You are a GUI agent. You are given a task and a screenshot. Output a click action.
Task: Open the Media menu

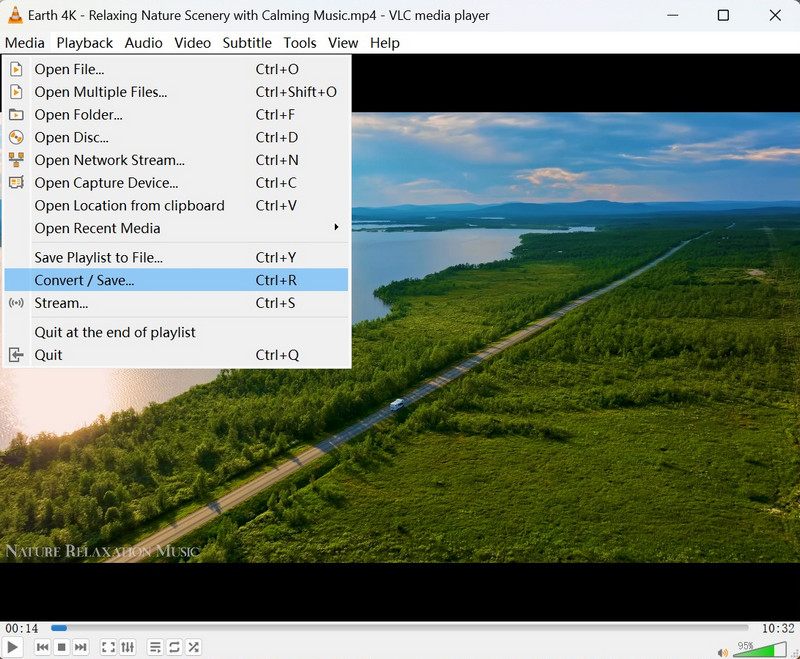(24, 43)
